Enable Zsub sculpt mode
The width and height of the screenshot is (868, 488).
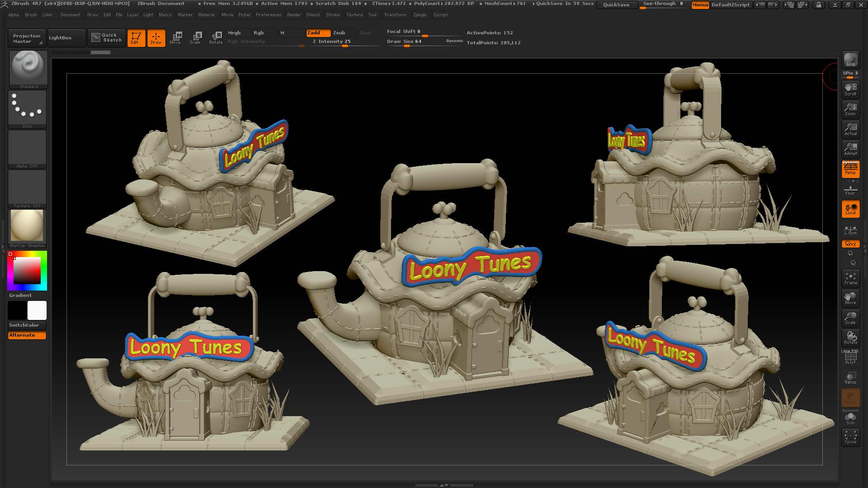coord(344,33)
